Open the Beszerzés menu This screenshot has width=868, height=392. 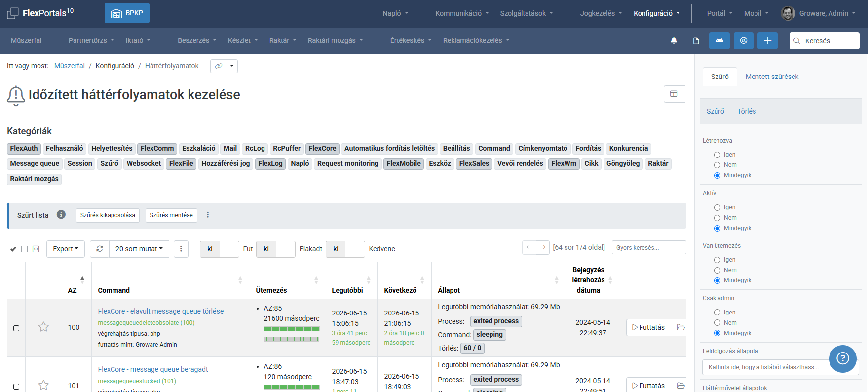coord(197,40)
